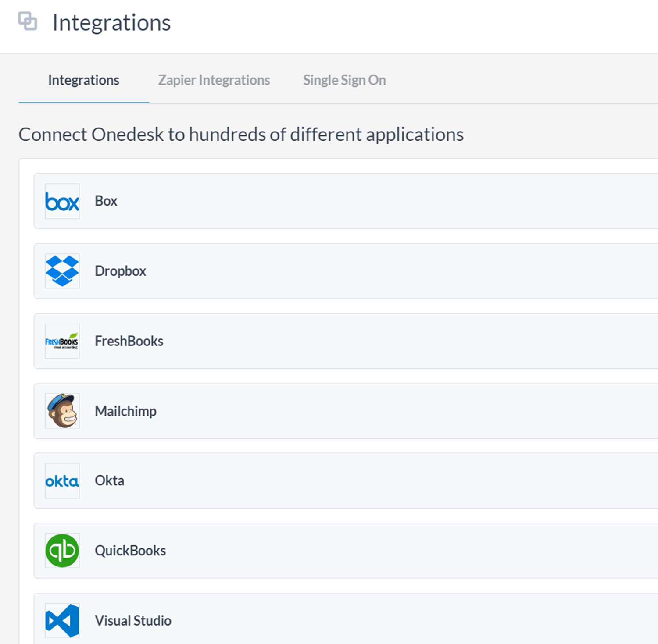Expand the Dropbox integration row
The height and width of the screenshot is (644, 658).
click(346, 271)
